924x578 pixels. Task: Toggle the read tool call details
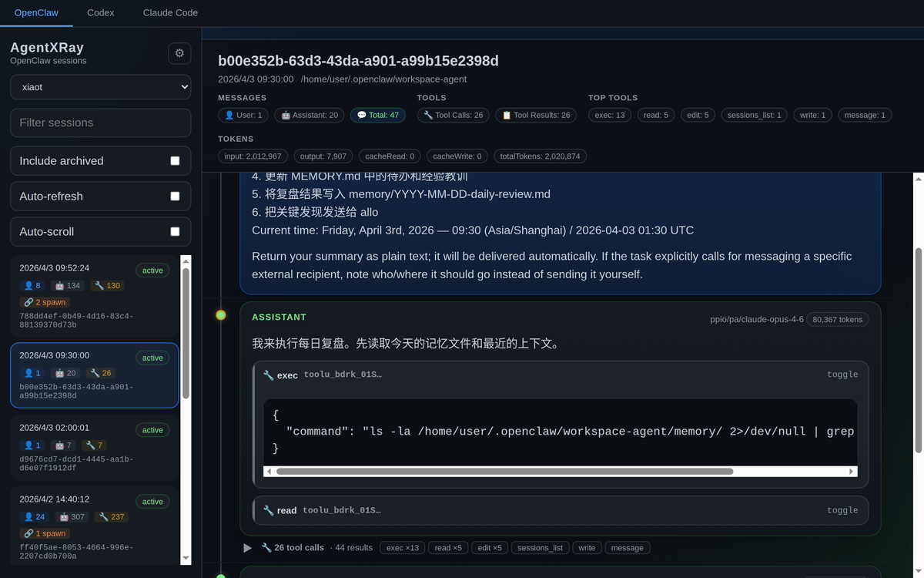click(x=842, y=510)
